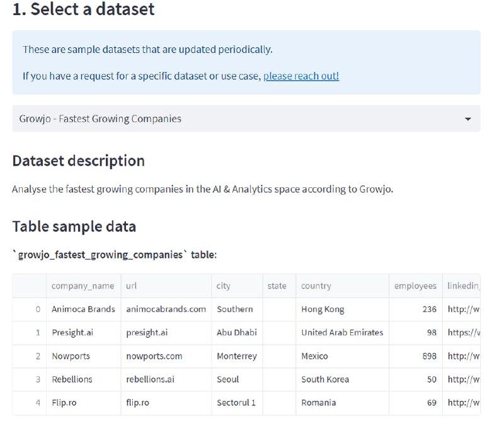Click the growjo_fastest_growing_companies table label

[x=115, y=255]
